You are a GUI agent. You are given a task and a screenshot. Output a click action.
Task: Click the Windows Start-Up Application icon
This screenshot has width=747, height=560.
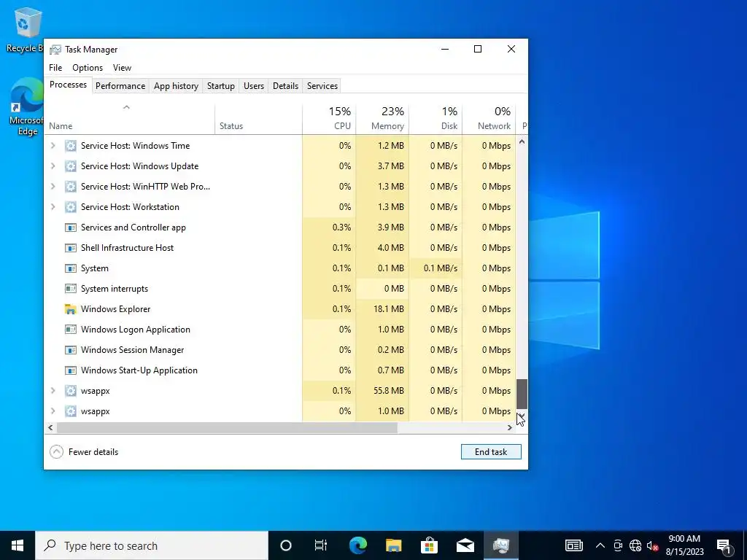click(x=71, y=370)
